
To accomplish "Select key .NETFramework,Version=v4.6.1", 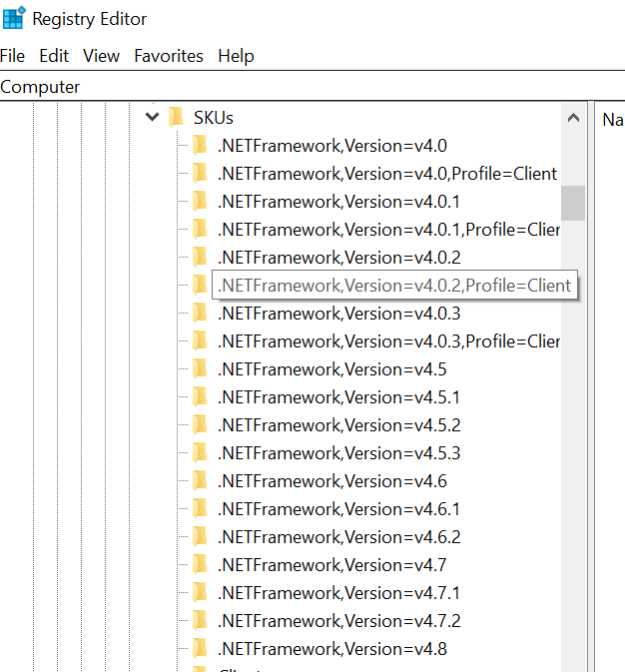I will click(x=338, y=509).
